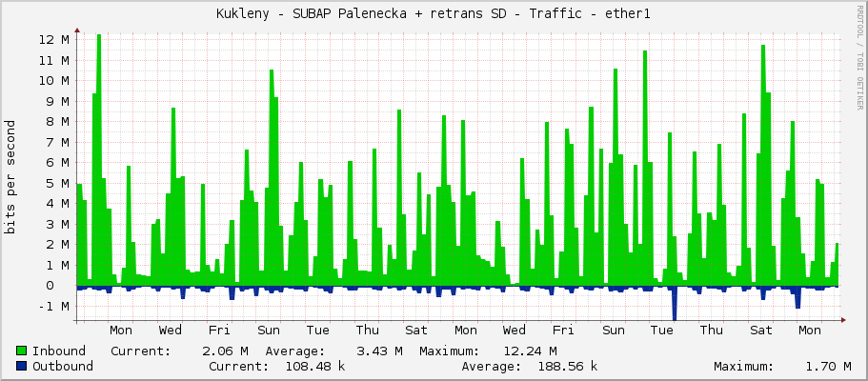Click the 'Inbound' legend label

point(59,351)
